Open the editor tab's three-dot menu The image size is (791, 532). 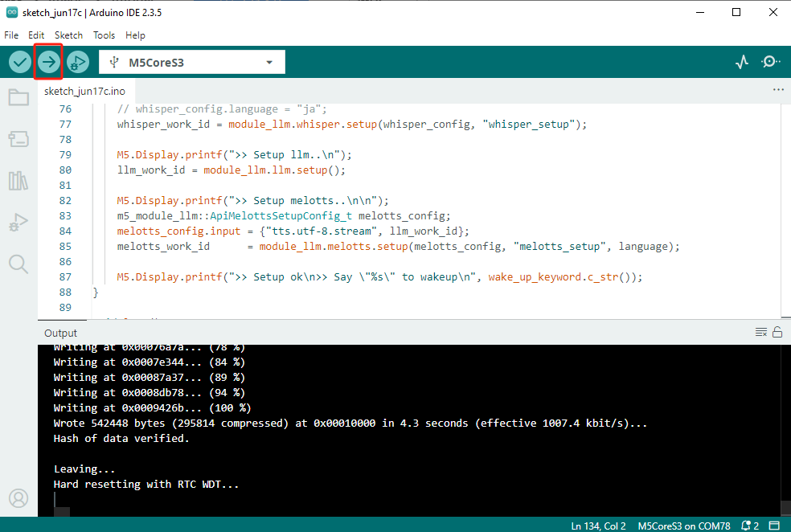778,90
